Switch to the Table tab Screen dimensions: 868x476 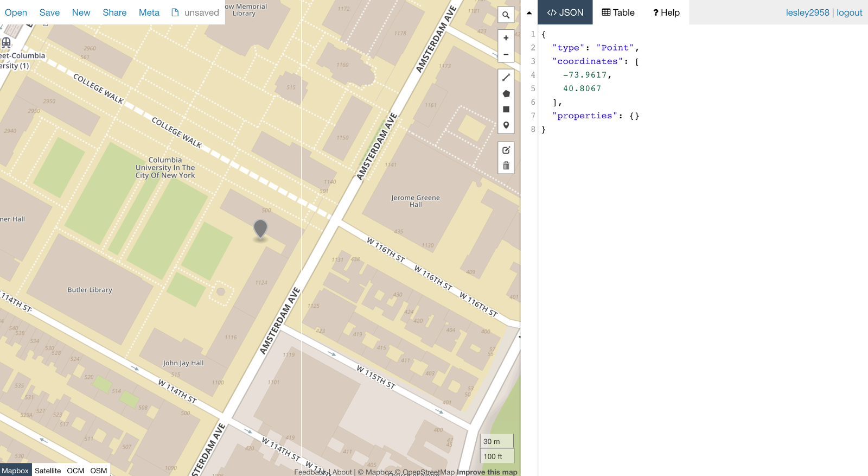[x=618, y=12]
